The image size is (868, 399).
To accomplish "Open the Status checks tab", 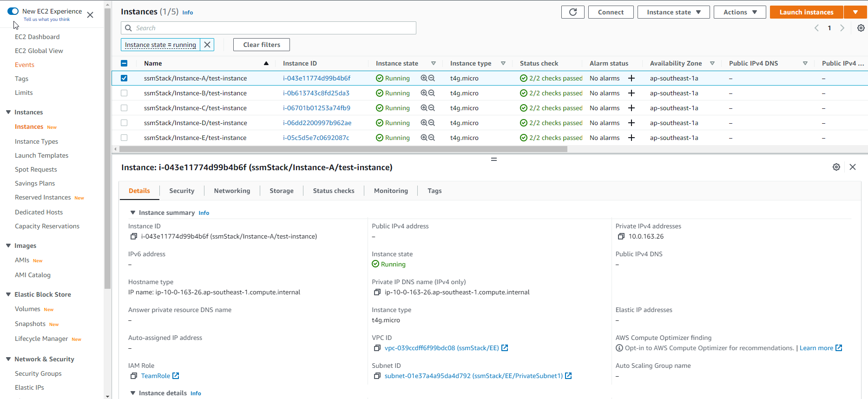I will tap(333, 191).
